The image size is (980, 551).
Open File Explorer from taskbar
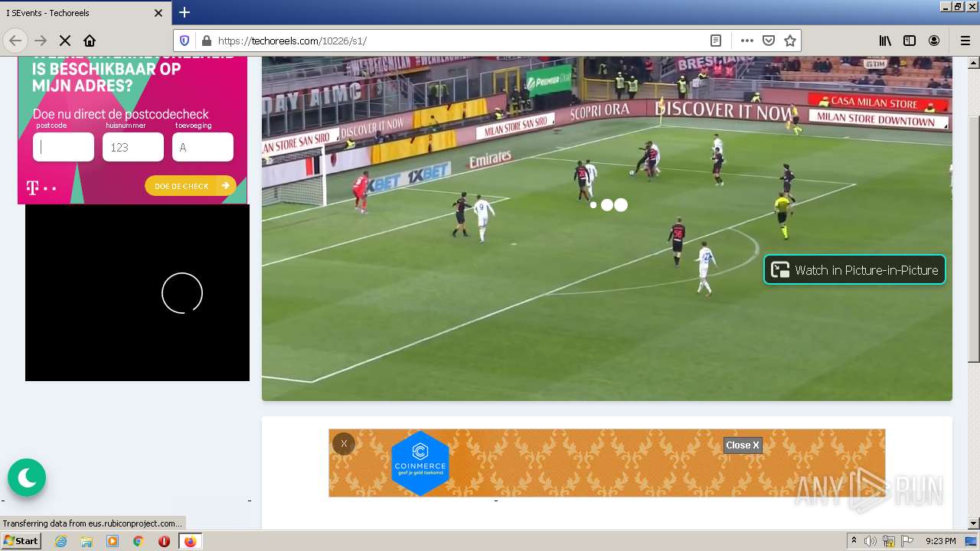click(87, 541)
